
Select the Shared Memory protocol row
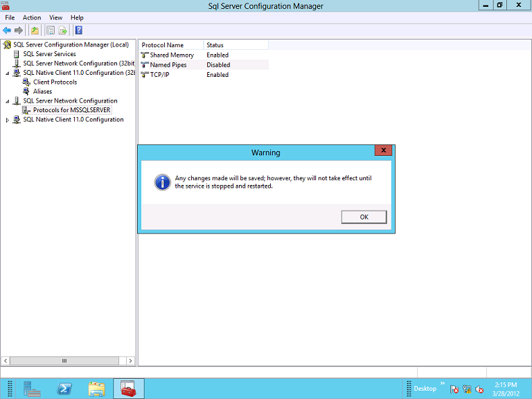pyautogui.click(x=204, y=55)
